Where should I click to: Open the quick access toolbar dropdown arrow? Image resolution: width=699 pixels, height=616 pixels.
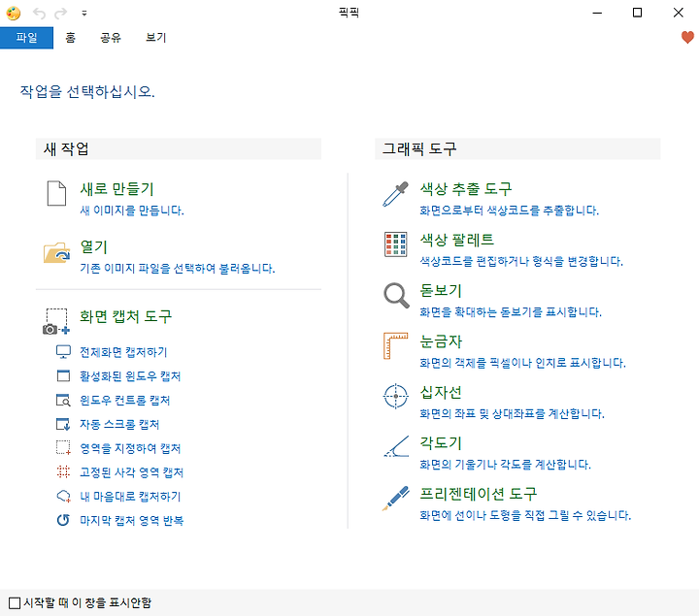[84, 14]
